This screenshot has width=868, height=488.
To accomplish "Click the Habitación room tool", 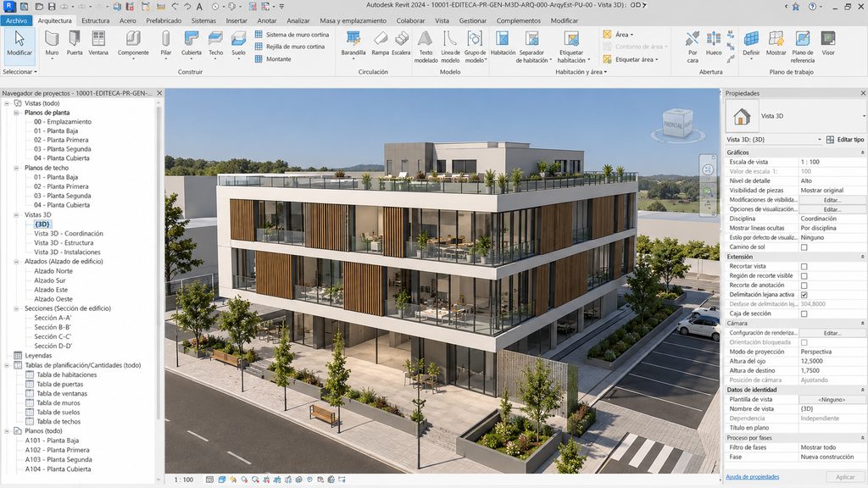I will click(503, 43).
